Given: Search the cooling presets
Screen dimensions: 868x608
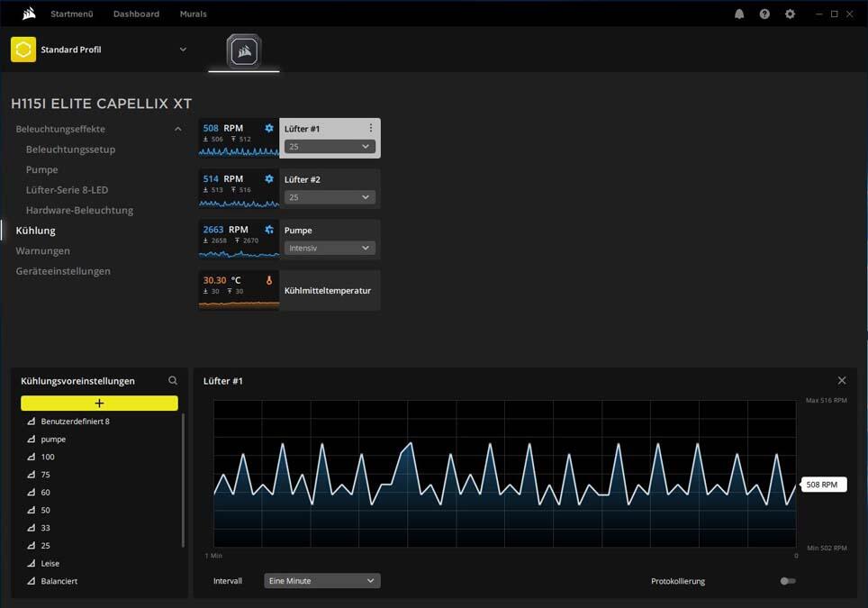Looking at the screenshot, I should click(x=173, y=380).
